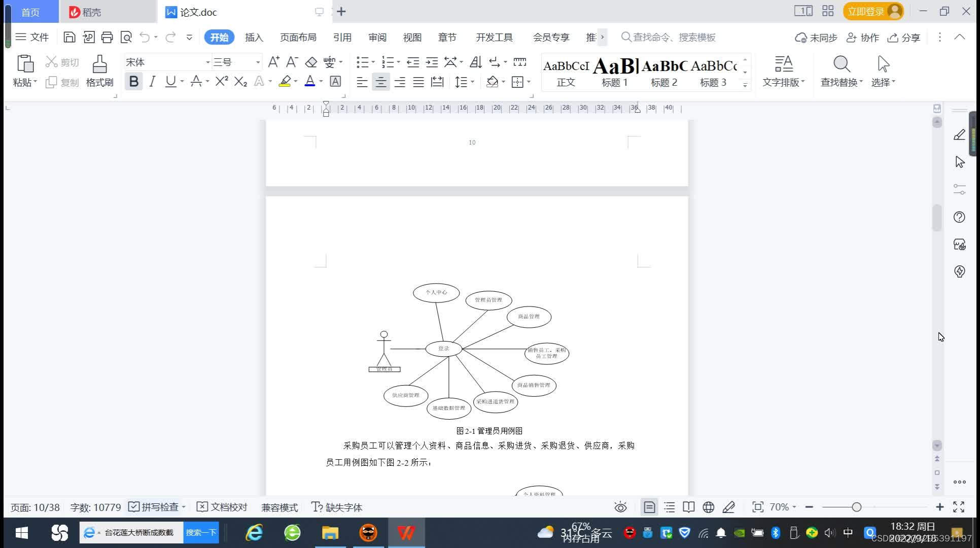Screen dimensions: 980x548
Task: Open sidebar settings sliders icon
Action: (959, 189)
